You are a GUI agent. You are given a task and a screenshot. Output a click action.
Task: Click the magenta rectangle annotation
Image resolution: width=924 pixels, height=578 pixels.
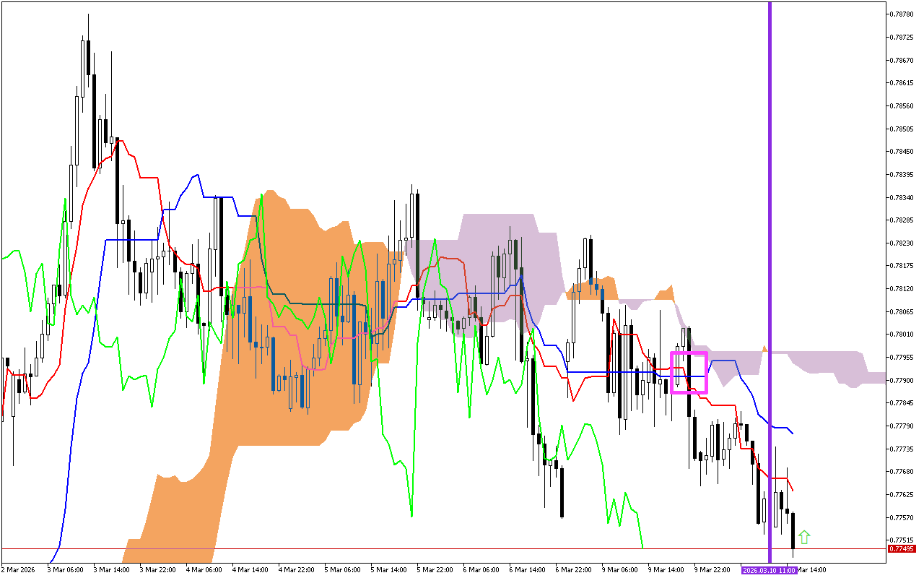[x=690, y=373]
